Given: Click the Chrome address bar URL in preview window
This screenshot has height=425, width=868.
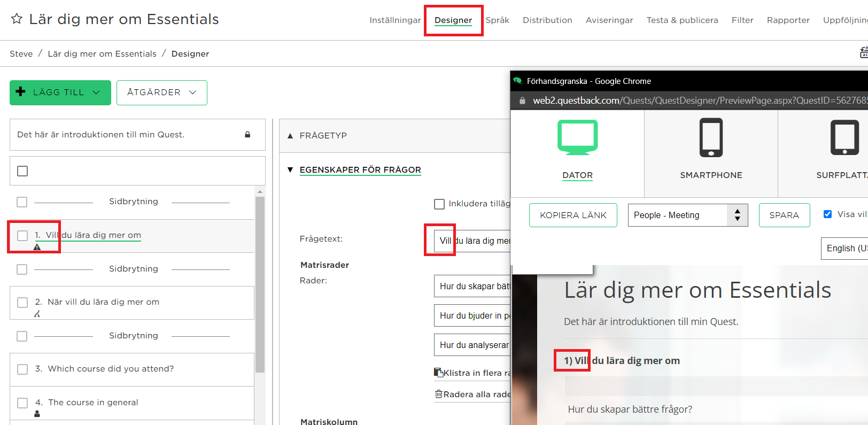Looking at the screenshot, I should tap(700, 101).
